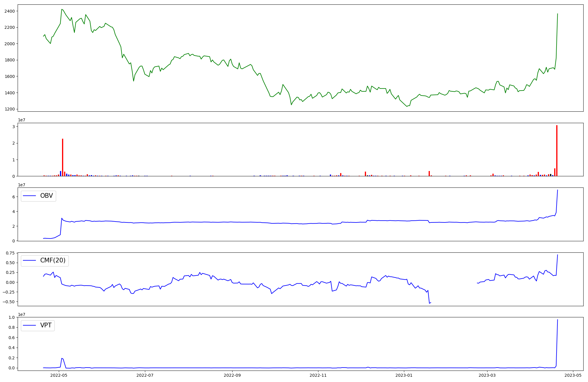Screen dimensions: 588x382
Task: Click the 1400 price axis label
Action: click(9, 93)
